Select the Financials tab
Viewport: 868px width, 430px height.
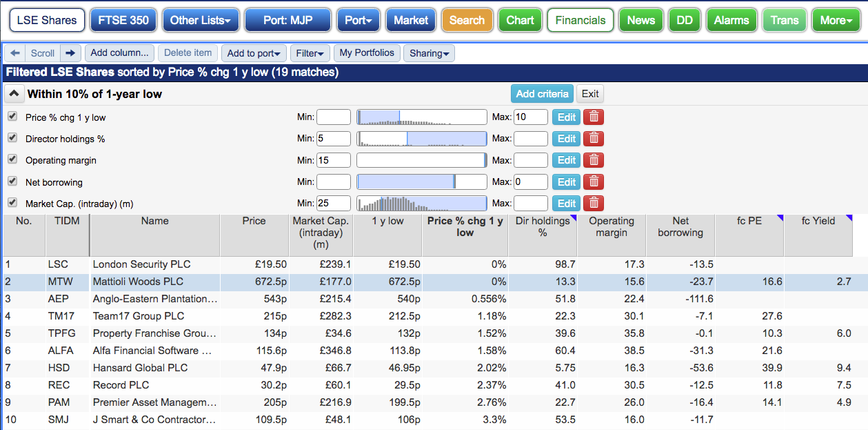click(581, 20)
